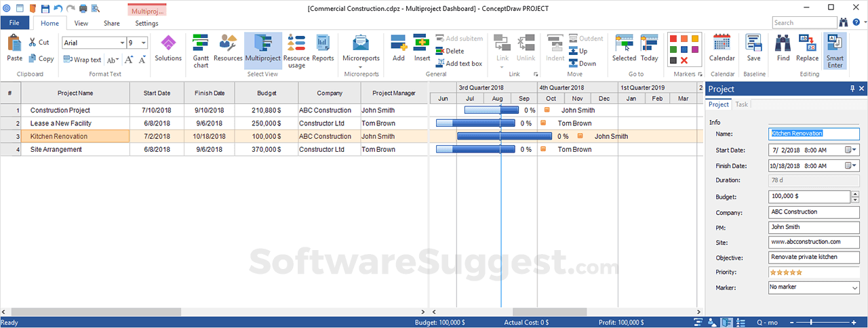This screenshot has width=868, height=328.
Task: Open the Start Date calendar dropdown
Action: (852, 149)
